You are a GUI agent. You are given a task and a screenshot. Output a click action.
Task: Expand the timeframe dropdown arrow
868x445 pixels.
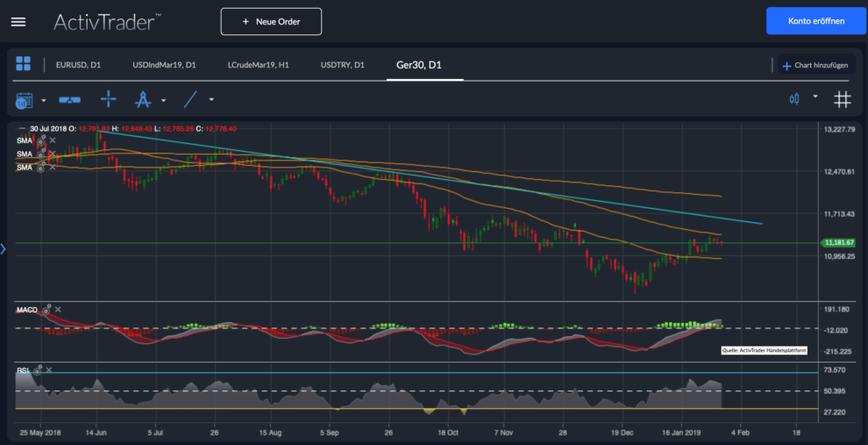pyautogui.click(x=44, y=101)
